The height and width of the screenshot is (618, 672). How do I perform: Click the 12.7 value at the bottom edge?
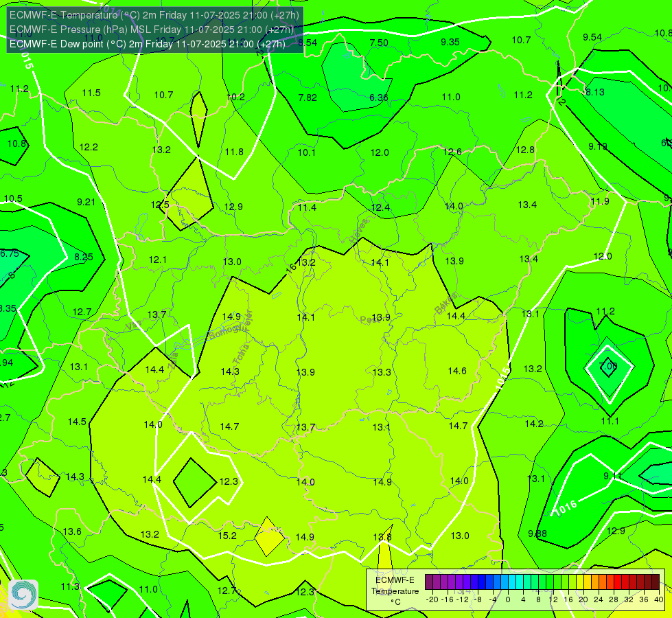point(227,591)
